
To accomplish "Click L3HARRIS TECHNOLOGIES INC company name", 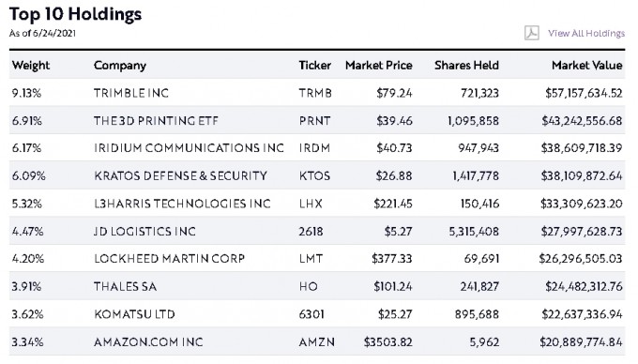I will [x=182, y=204].
